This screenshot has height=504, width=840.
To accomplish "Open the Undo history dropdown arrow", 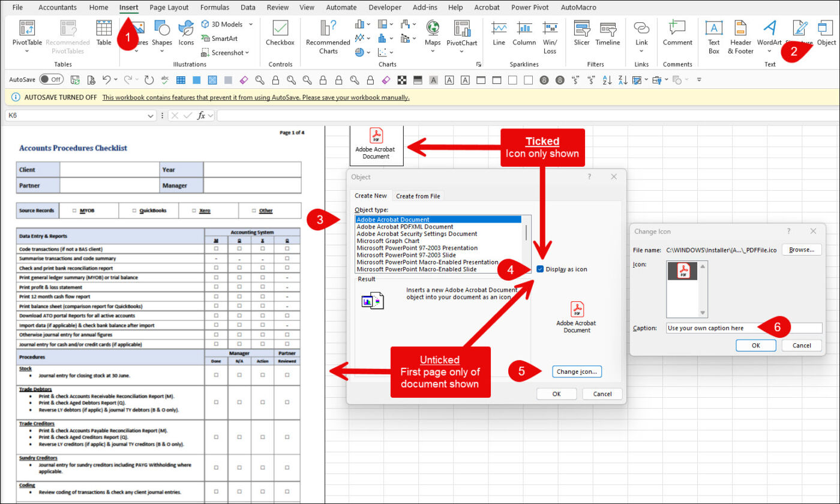I will point(116,79).
